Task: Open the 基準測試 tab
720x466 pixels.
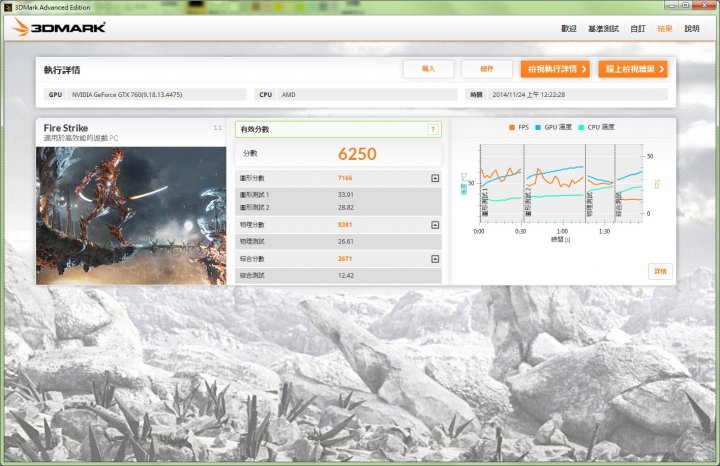Action: (x=603, y=28)
